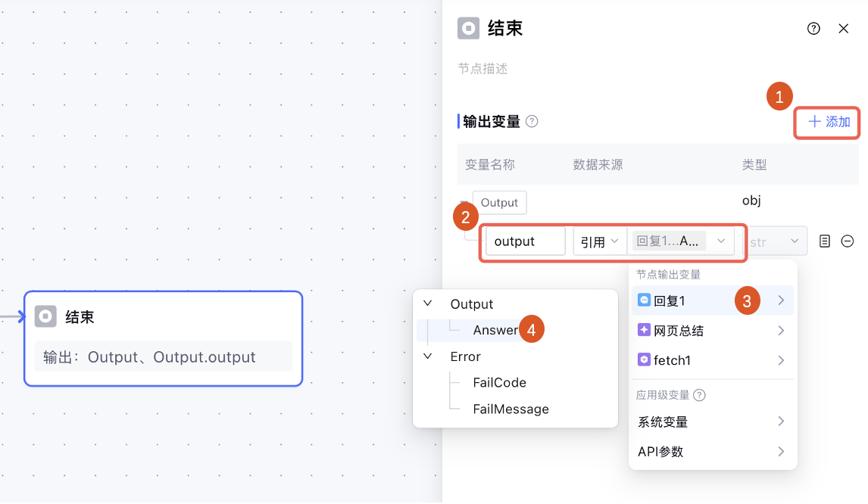
Task: Close the 结束 node panel
Action: 843,29
